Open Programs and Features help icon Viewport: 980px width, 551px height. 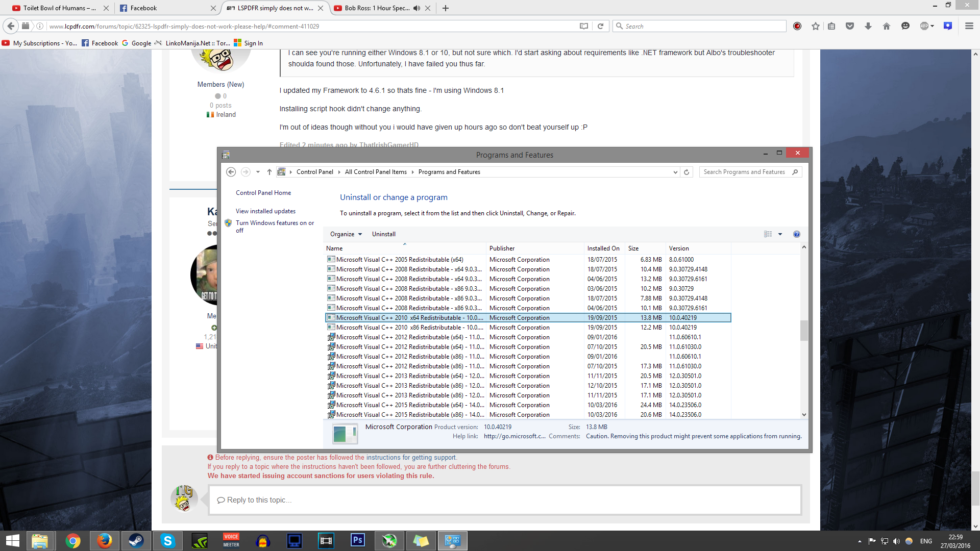(796, 234)
